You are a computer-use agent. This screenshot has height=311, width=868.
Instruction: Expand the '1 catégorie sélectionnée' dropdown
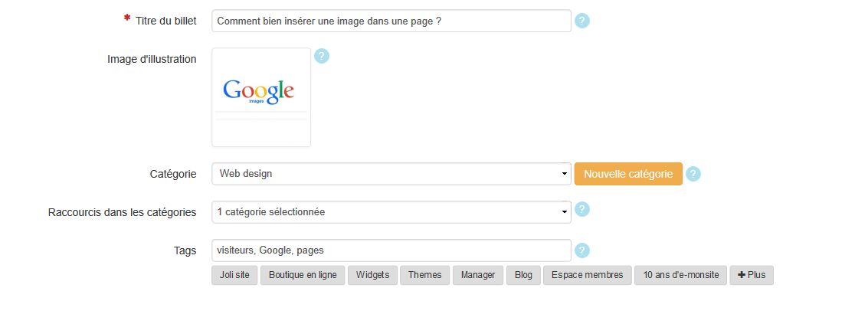click(x=391, y=212)
